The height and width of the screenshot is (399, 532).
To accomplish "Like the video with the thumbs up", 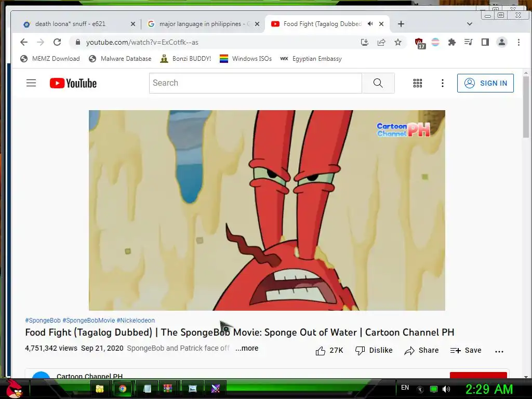I will click(x=329, y=351).
